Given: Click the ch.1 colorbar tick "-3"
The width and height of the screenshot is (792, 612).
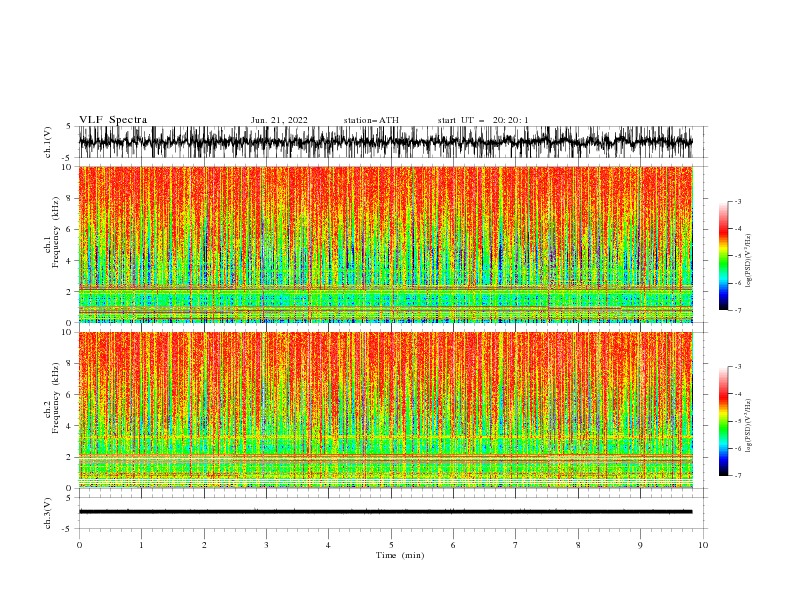Looking at the screenshot, I should (x=738, y=201).
